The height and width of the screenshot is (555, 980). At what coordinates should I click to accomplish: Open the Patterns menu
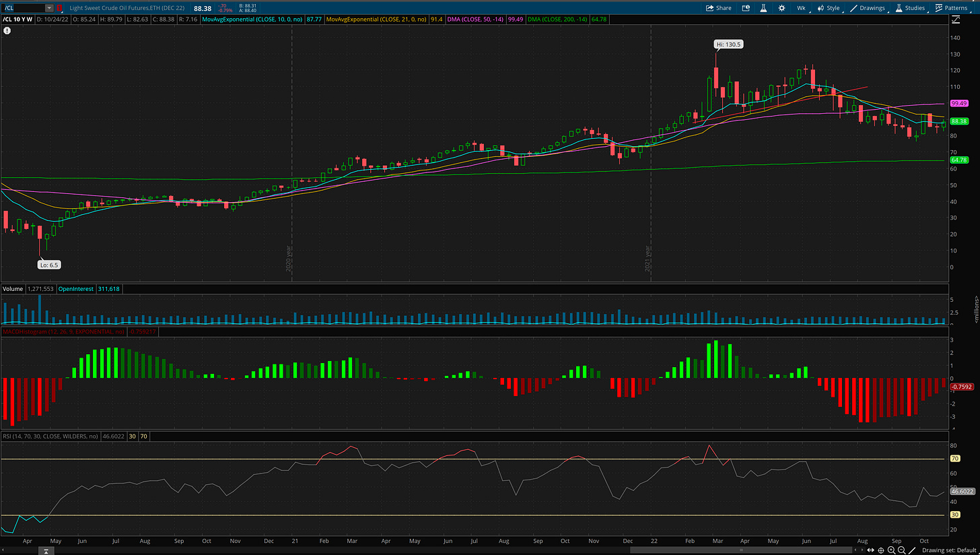pos(952,8)
